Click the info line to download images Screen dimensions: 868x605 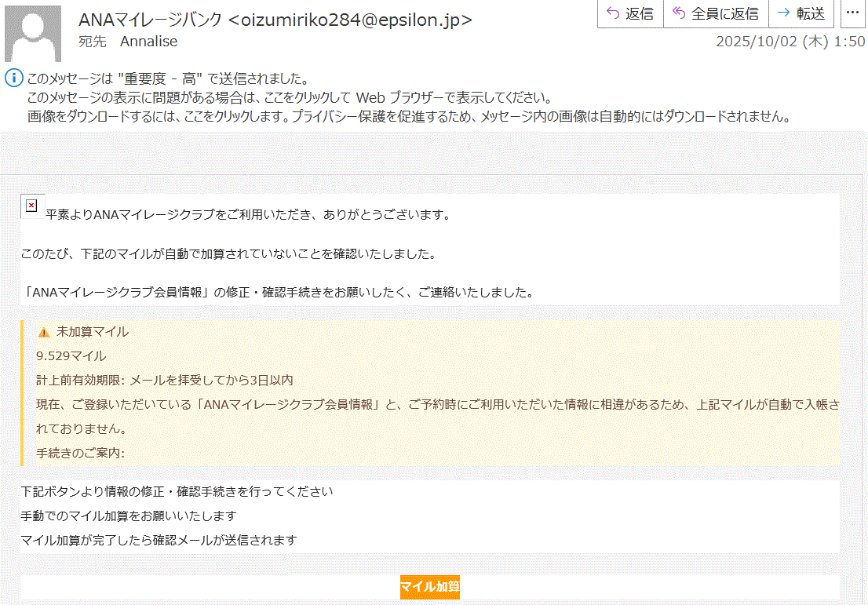tap(407, 116)
